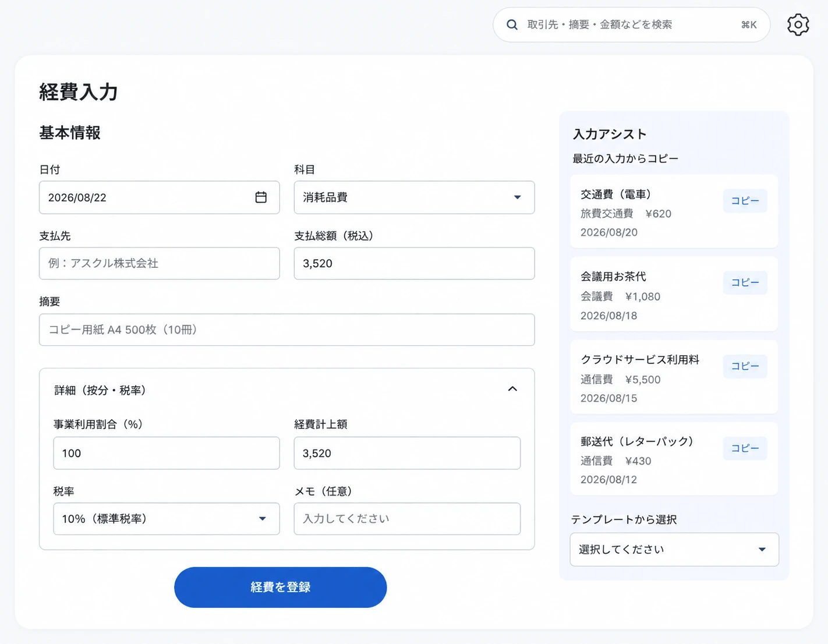The image size is (828, 644).
Task: Copy the 交通費（電車） recent entry
Action: (745, 201)
